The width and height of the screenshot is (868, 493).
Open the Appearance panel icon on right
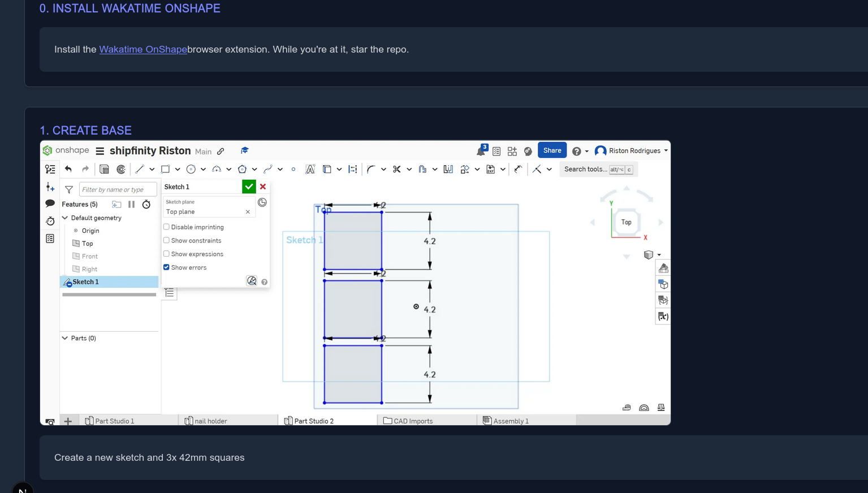click(663, 268)
